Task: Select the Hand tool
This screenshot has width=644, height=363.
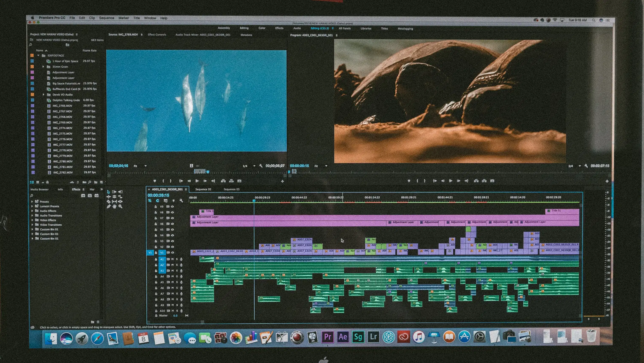Action: pos(114,207)
